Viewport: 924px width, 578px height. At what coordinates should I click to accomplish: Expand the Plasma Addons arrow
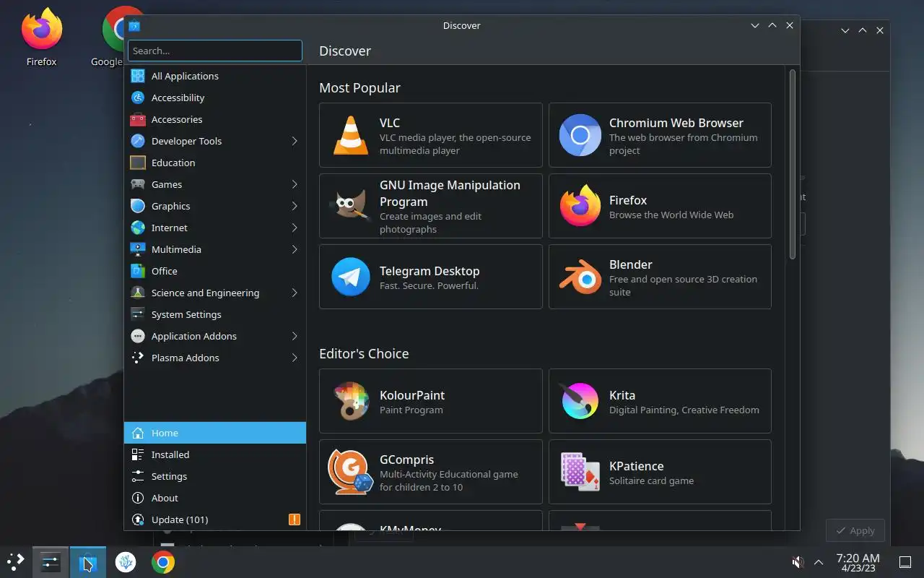pos(295,358)
